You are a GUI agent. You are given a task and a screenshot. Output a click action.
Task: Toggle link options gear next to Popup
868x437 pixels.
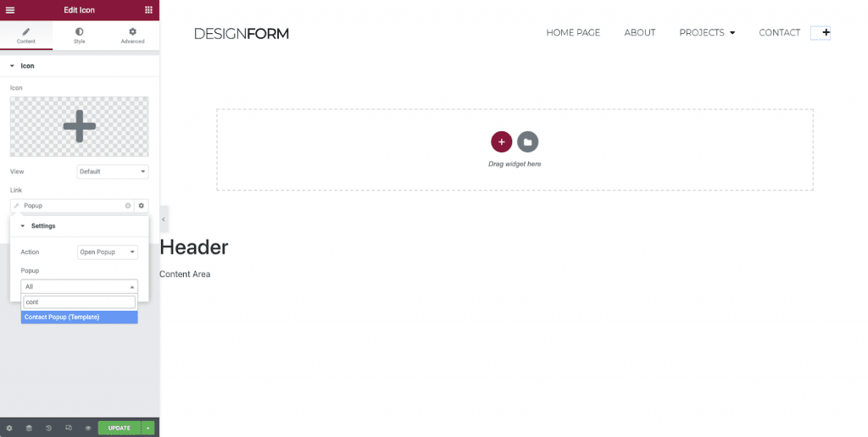[142, 206]
